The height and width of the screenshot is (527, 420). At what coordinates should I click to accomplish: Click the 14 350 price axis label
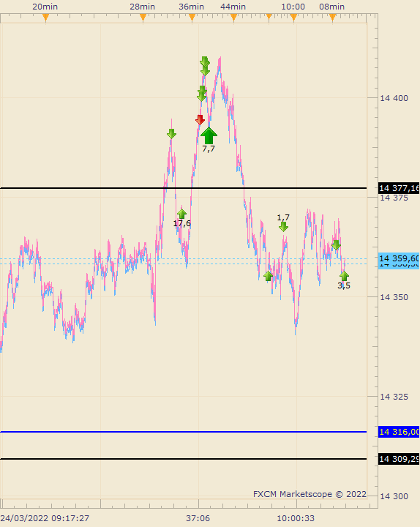pos(394,297)
